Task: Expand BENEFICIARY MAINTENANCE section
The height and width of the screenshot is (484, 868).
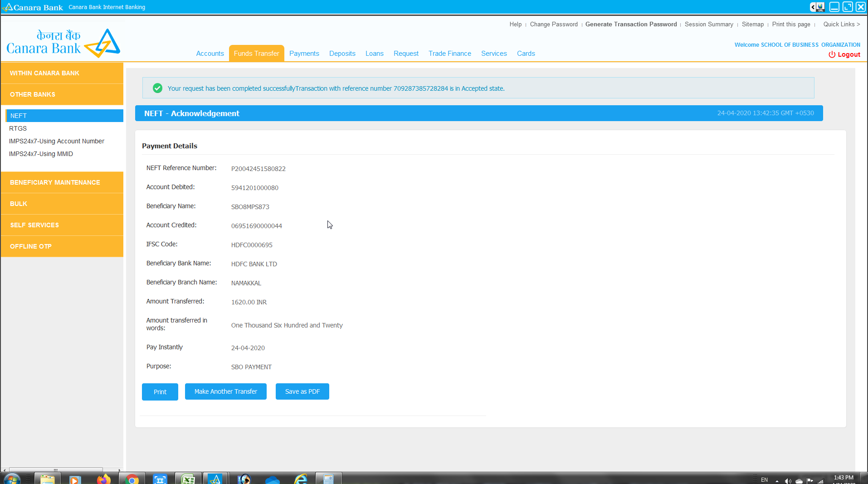Action: [x=62, y=182]
